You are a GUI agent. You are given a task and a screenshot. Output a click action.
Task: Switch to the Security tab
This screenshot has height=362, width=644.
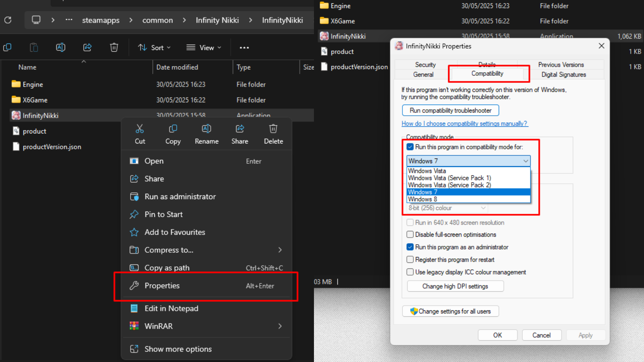pos(425,65)
